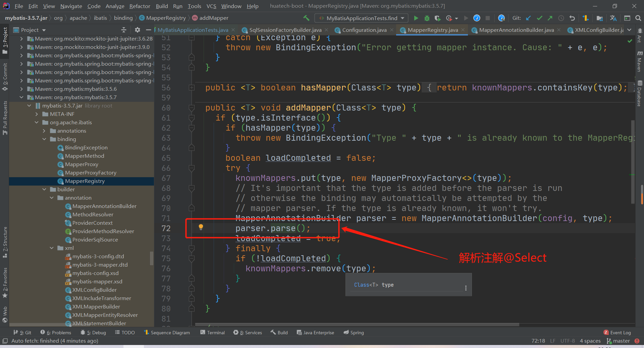Click the yellow lightbulb intention icon on line 72
Screen dimensions: 644x348
tap(201, 227)
